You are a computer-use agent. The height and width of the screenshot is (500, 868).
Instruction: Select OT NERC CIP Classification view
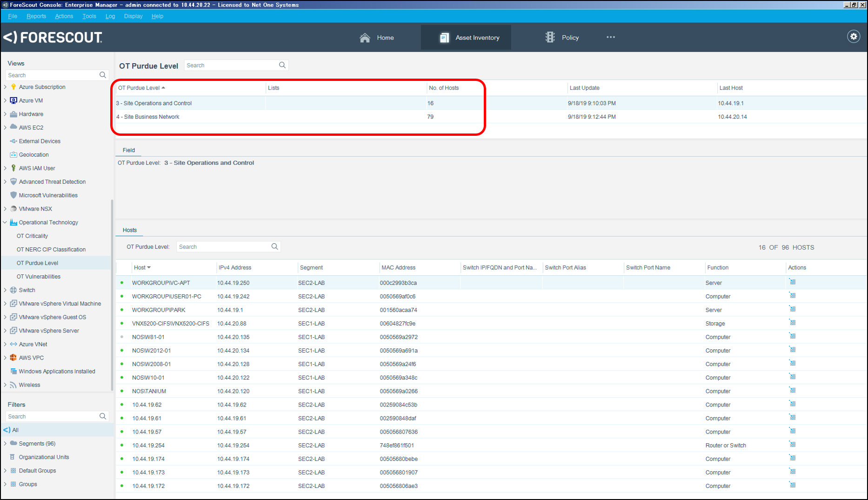51,249
